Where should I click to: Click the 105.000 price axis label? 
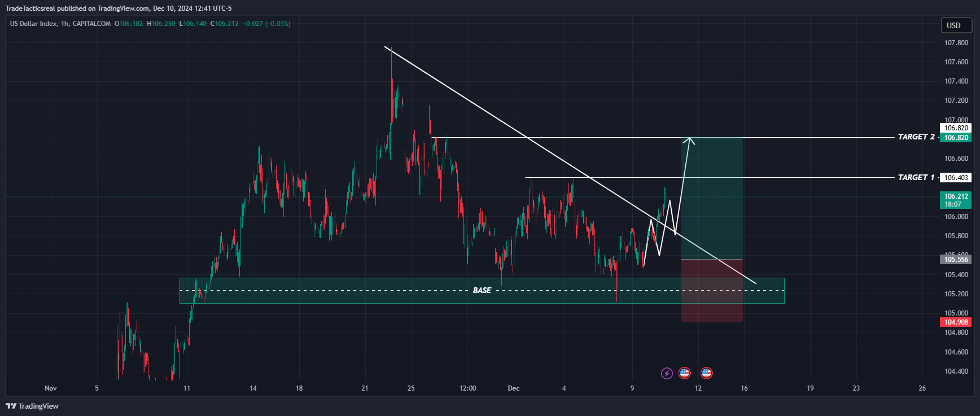tap(956, 313)
